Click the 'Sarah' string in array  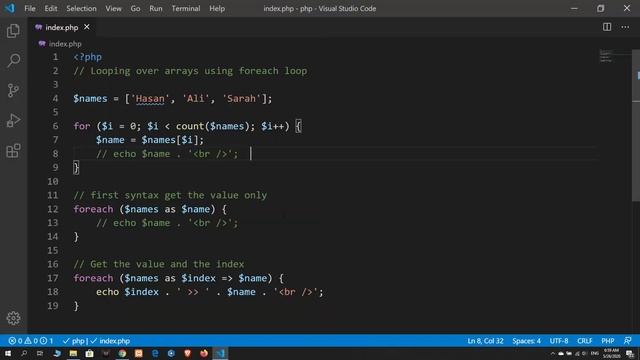pos(241,98)
